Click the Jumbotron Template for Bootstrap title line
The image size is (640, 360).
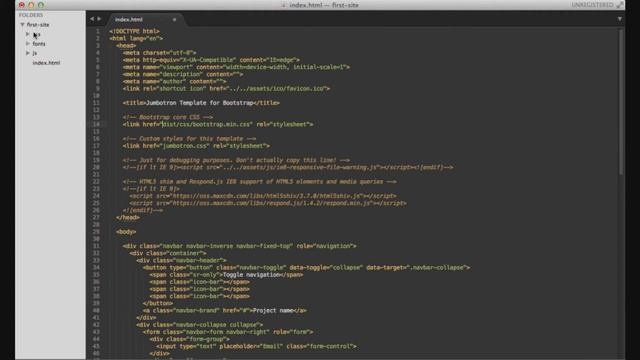click(x=201, y=103)
